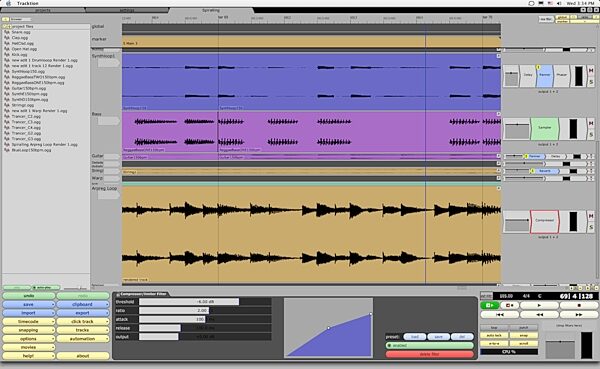Toggle the scroll button
The width and height of the screenshot is (600, 369).
524,344
